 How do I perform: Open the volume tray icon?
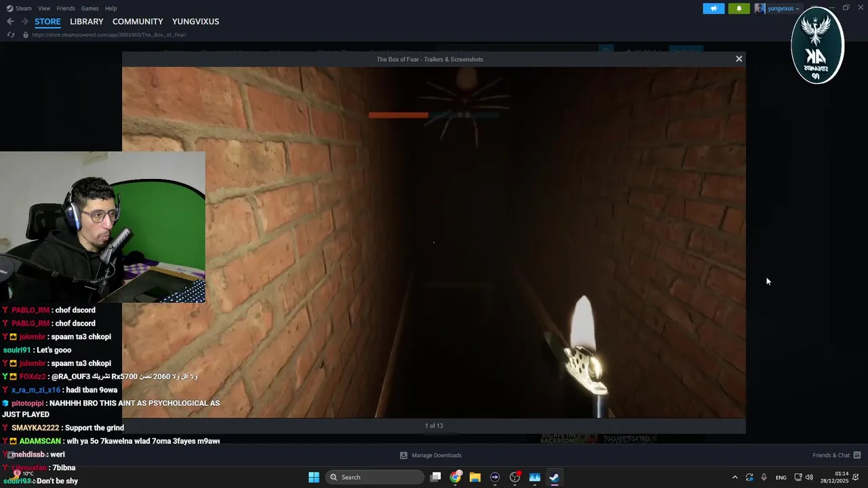809,477
